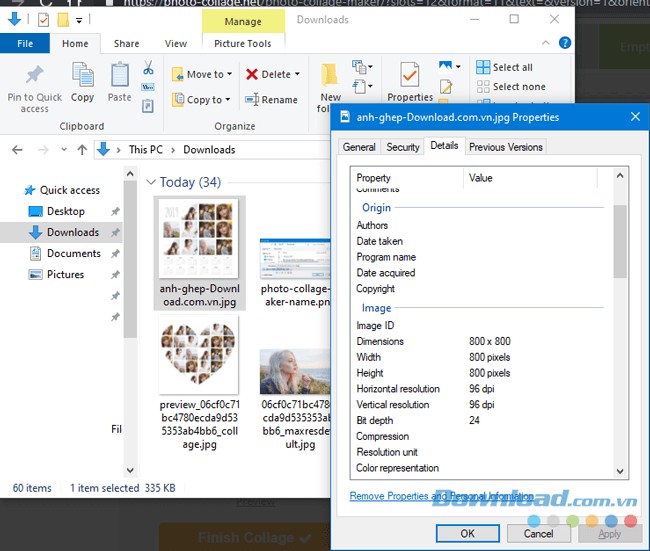Click the Cut scissors icon

(x=148, y=68)
